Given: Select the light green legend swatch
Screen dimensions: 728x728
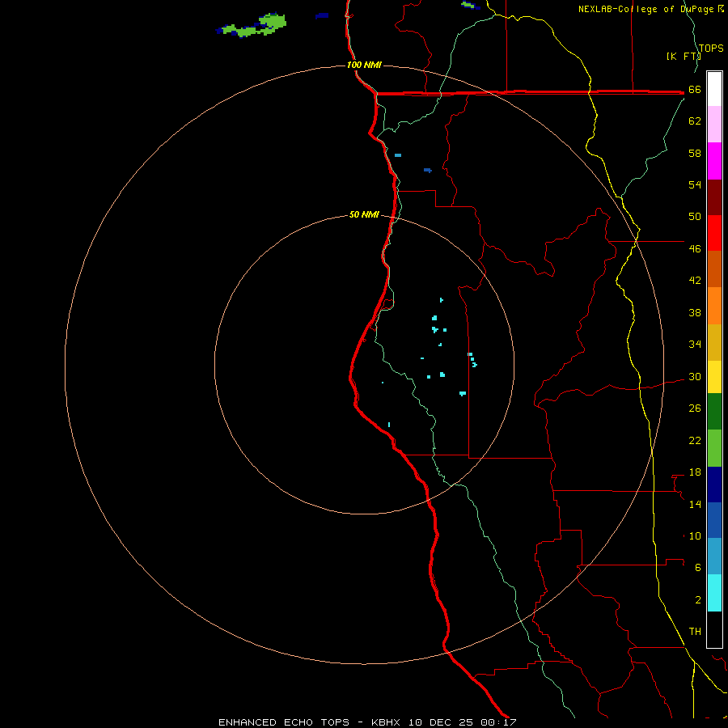Looking at the screenshot, I should (x=714, y=448).
